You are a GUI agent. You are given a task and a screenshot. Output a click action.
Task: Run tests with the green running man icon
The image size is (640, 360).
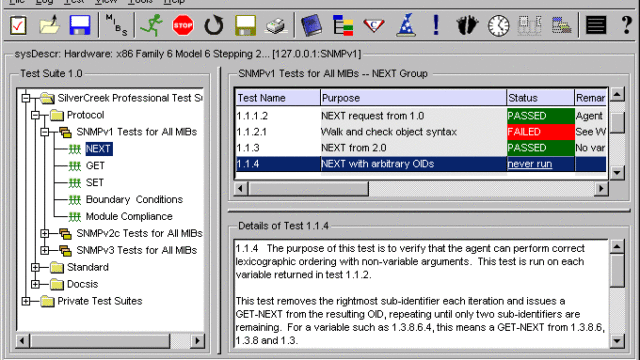[151, 25]
